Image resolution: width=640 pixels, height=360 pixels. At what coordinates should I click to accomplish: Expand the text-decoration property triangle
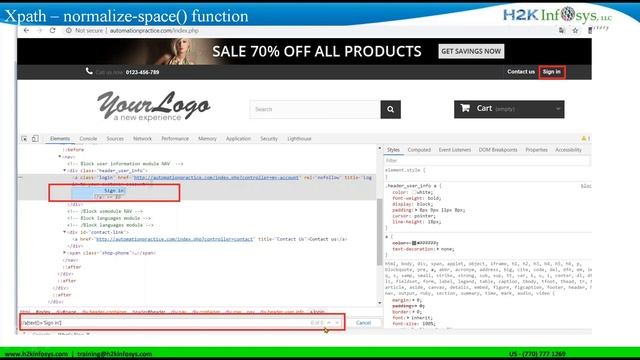click(x=438, y=249)
